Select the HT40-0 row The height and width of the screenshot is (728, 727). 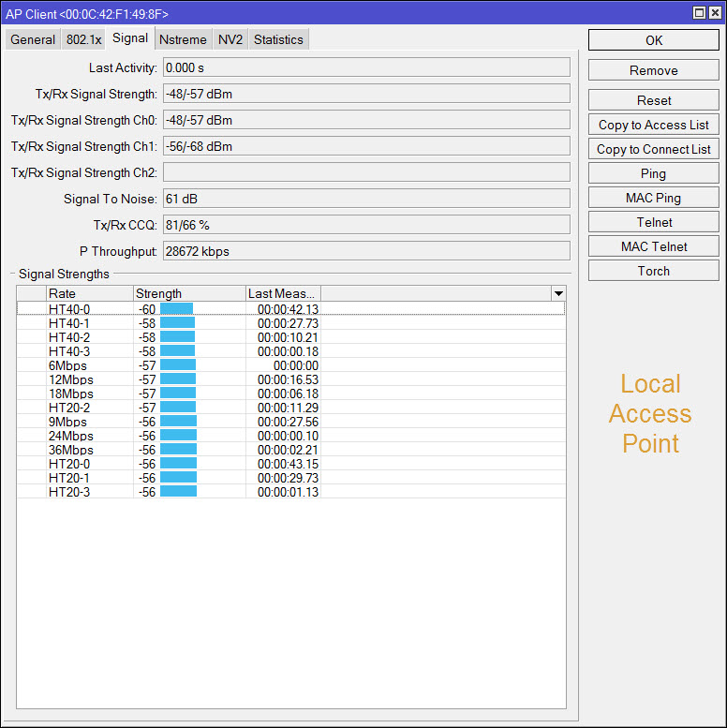tap(291, 309)
